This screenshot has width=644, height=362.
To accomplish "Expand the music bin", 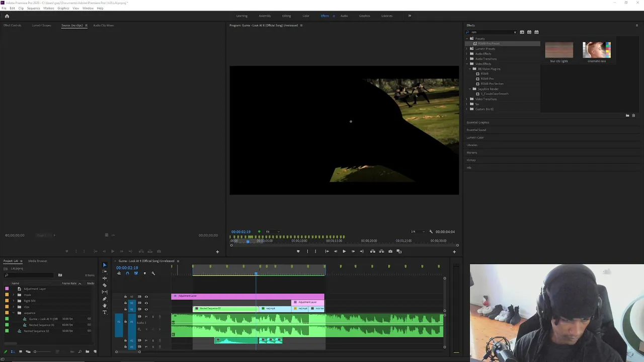I will tap(14, 295).
